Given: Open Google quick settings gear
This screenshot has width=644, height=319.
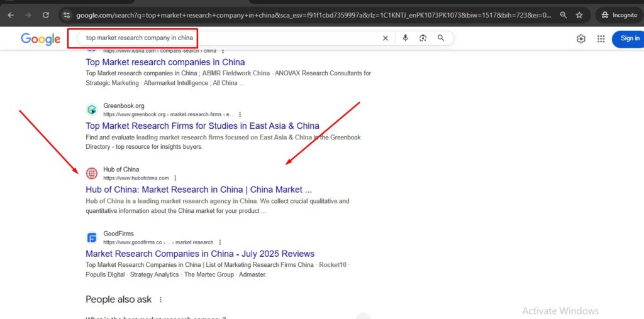Looking at the screenshot, I should [580, 38].
